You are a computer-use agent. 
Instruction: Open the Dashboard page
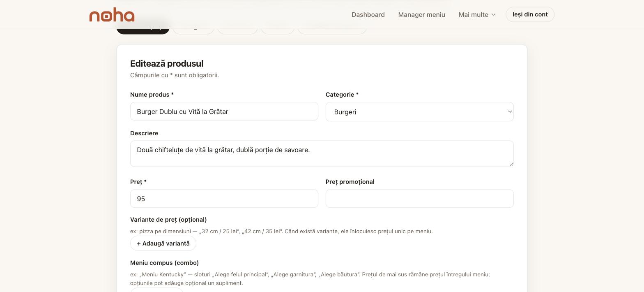click(x=368, y=14)
